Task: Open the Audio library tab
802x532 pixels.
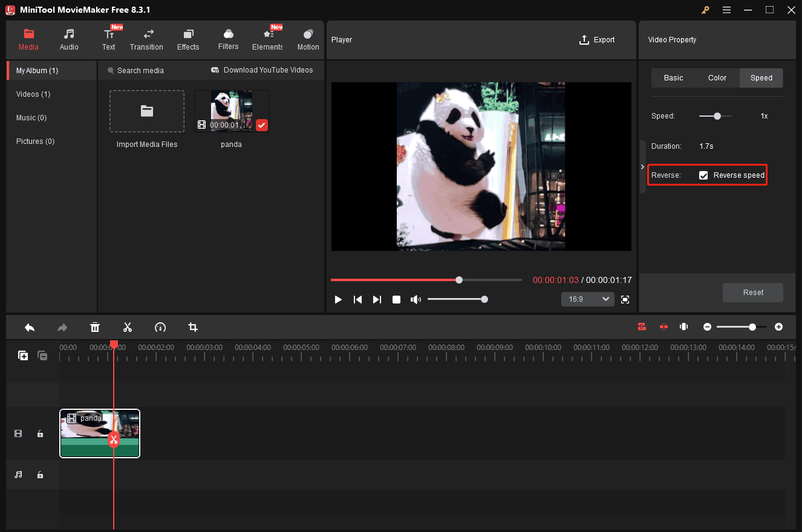Action: [68, 39]
